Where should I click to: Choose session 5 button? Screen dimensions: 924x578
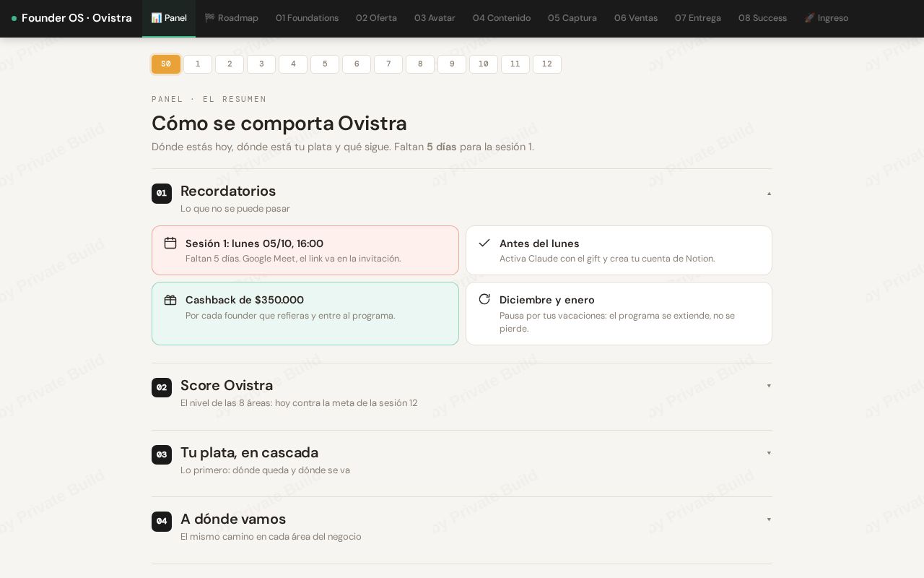[325, 64]
